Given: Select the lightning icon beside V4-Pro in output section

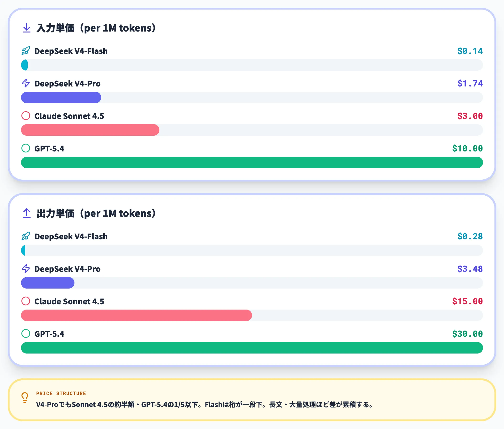Looking at the screenshot, I should coord(26,269).
